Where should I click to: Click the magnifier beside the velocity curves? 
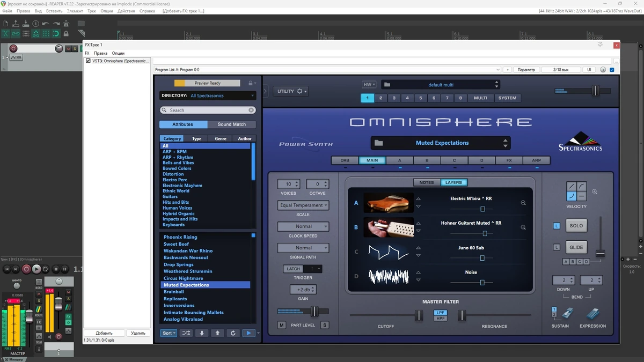coord(595,191)
